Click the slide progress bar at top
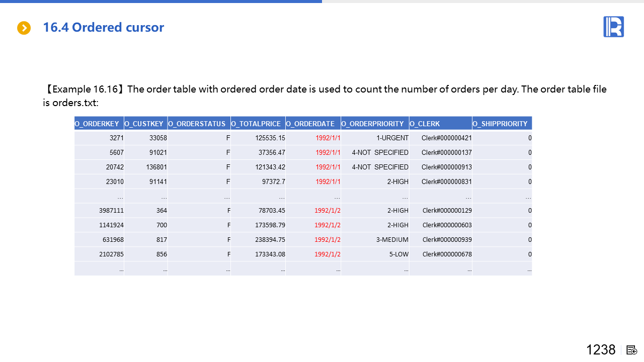 tap(161, 2)
